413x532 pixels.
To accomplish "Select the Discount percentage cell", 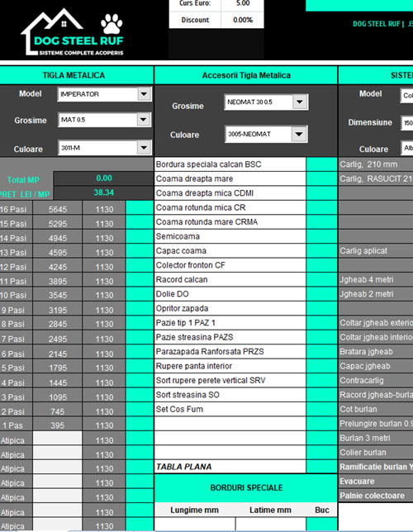I will pos(242,20).
